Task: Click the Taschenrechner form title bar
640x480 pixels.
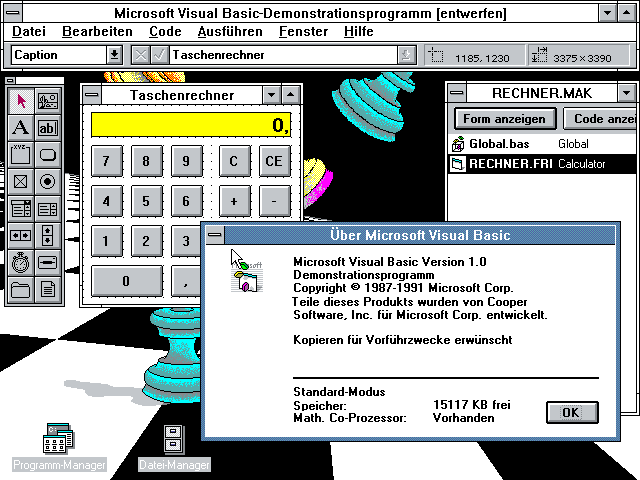Action: tap(182, 95)
